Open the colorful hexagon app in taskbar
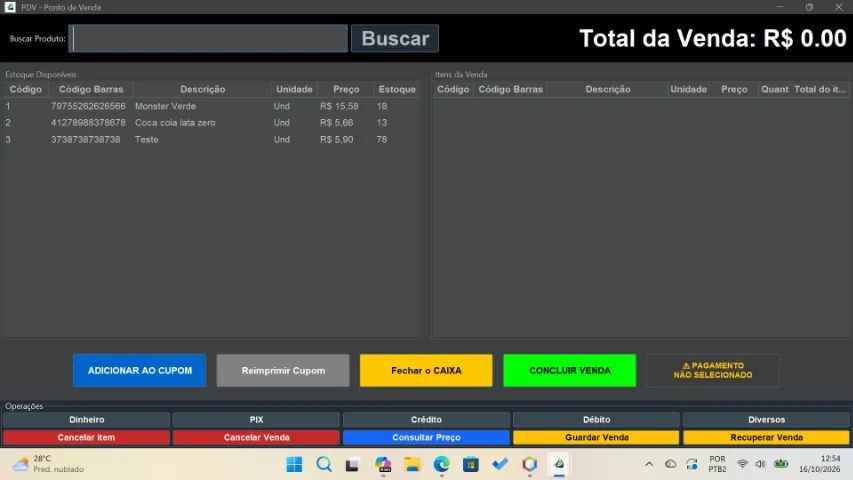Viewport: 853px width, 480px height. click(529, 464)
